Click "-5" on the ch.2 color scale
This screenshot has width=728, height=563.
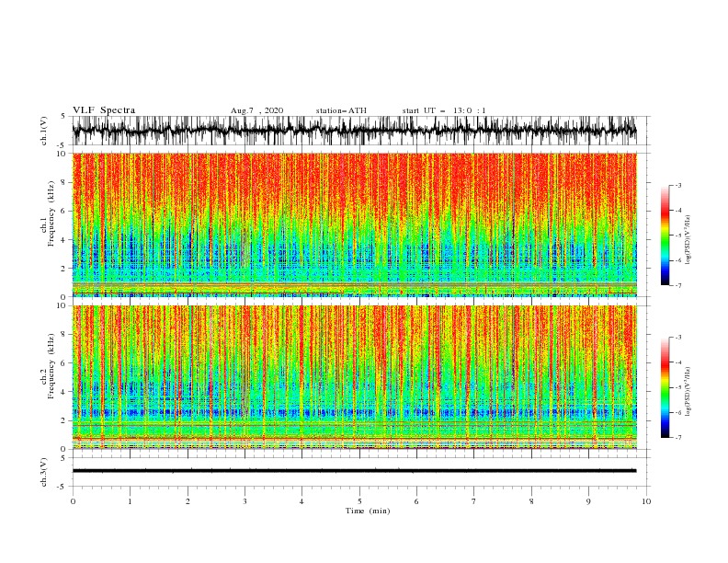coord(677,387)
